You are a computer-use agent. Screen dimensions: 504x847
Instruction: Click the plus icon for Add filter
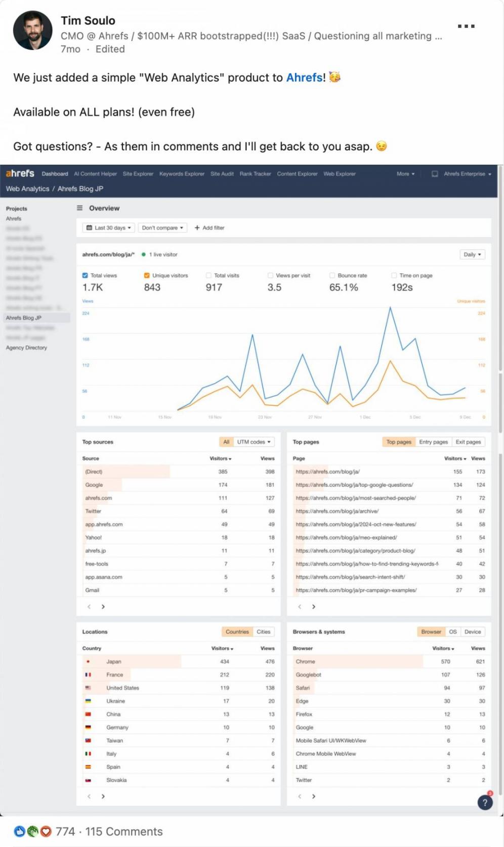click(197, 228)
